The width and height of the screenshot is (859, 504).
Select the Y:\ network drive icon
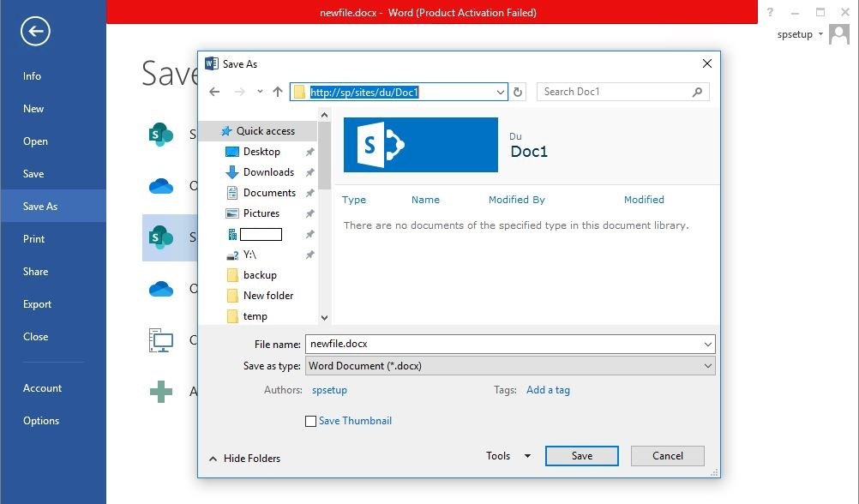coord(232,255)
